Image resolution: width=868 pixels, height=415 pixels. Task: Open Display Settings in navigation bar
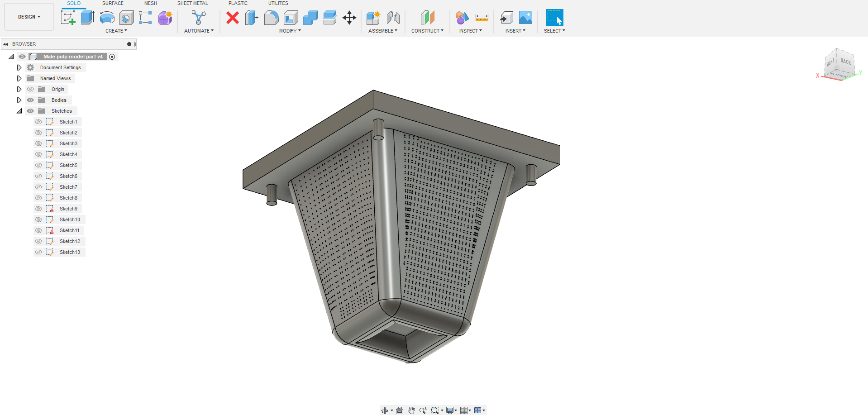click(x=451, y=410)
